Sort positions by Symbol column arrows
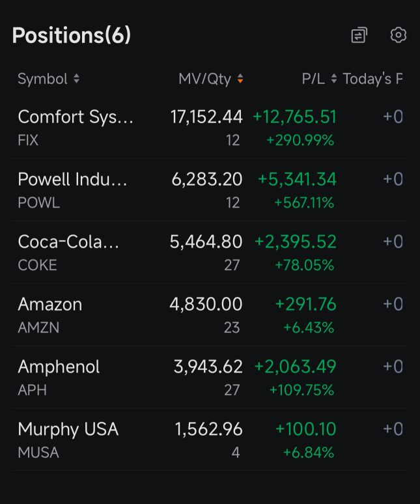This screenshot has height=504, width=420. click(76, 79)
